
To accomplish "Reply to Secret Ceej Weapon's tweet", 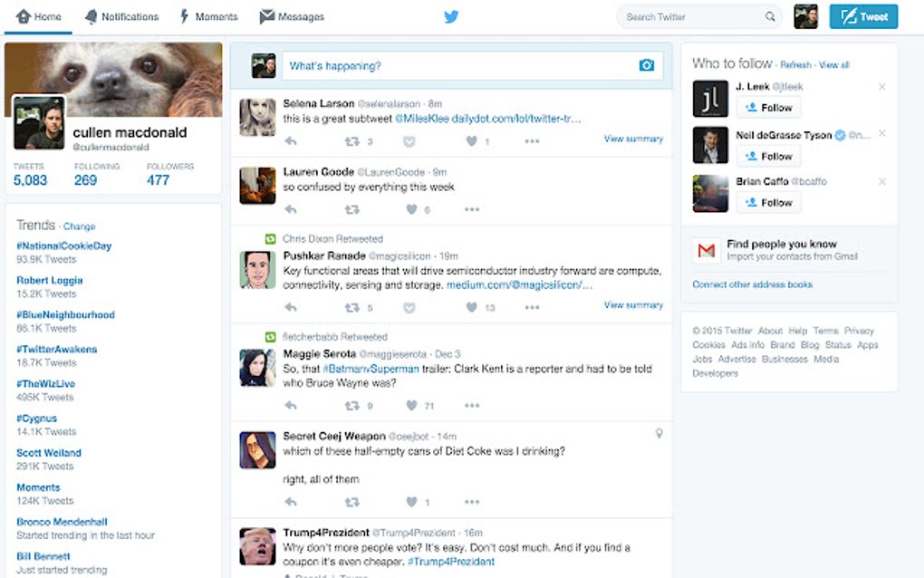I will [291, 502].
